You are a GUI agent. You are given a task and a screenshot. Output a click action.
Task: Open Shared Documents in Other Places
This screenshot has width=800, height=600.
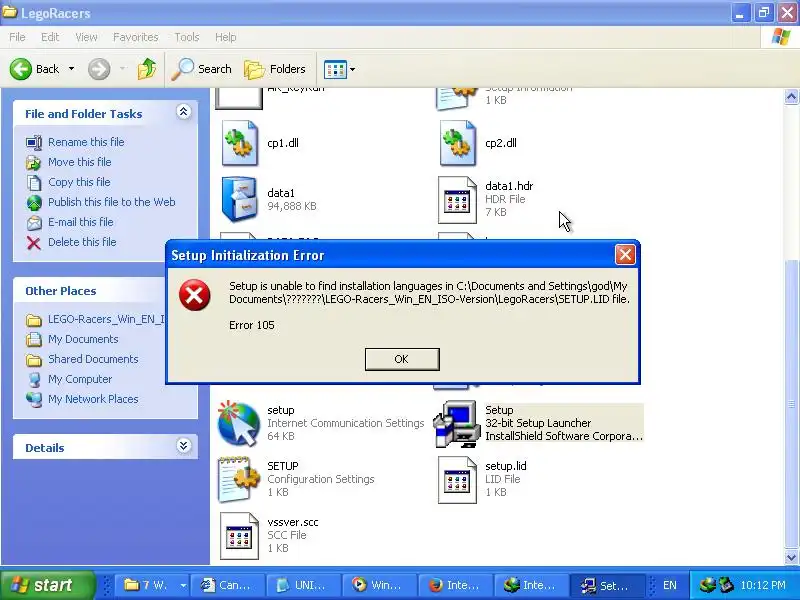(93, 359)
